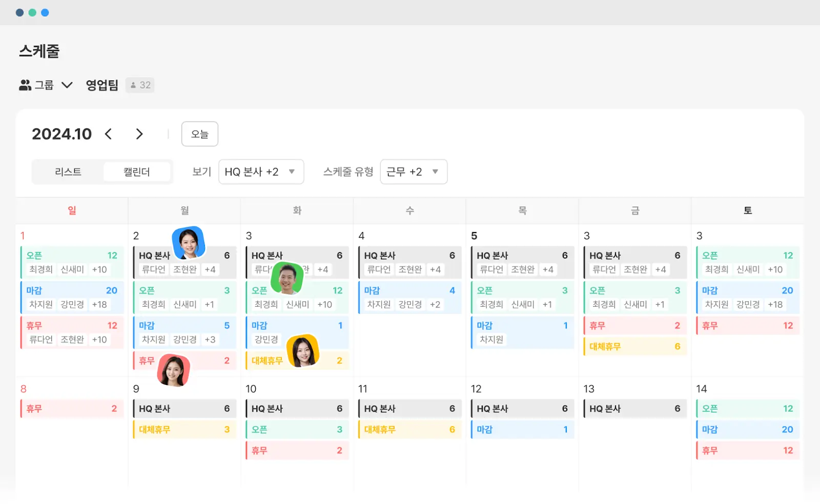This screenshot has width=820, height=504.
Task: Open day 2 오픈 shift with 3
Action: (x=184, y=298)
